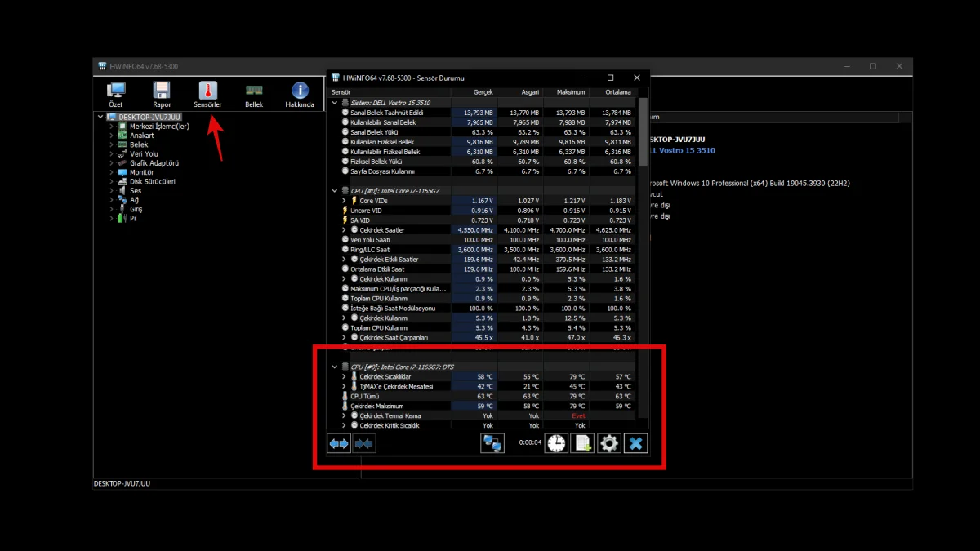The width and height of the screenshot is (980, 551).
Task: Select Disk Sürücüleri in the tree
Action: [152, 182]
